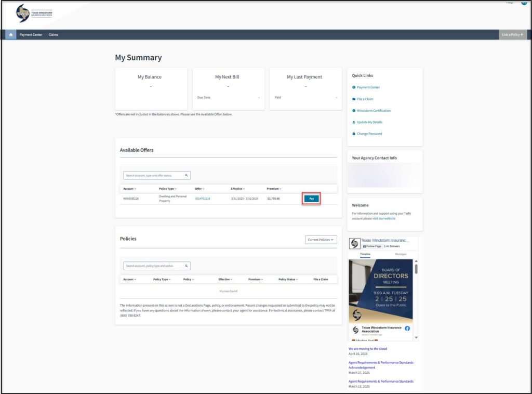Sort offers by the Premium column
The width and height of the screenshot is (532, 394).
(x=274, y=189)
